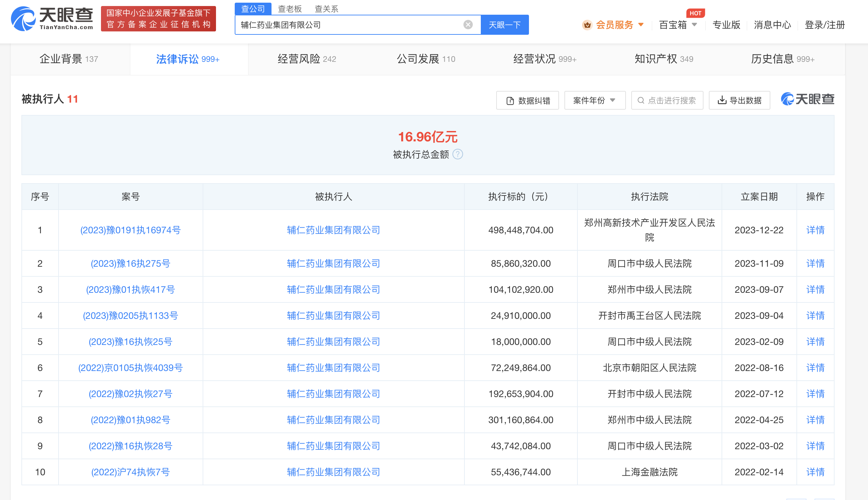This screenshot has width=868, height=500.
Task: Open the 专业版 link
Action: click(726, 25)
